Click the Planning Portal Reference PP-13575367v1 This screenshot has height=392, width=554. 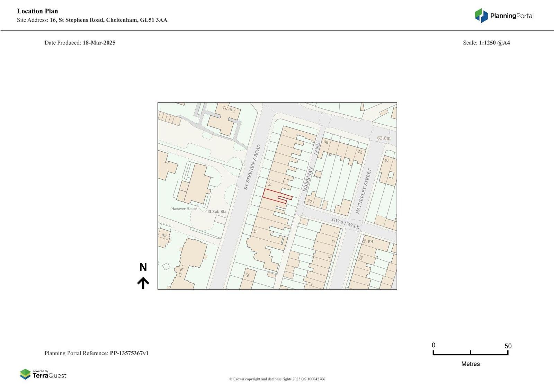[97, 353]
